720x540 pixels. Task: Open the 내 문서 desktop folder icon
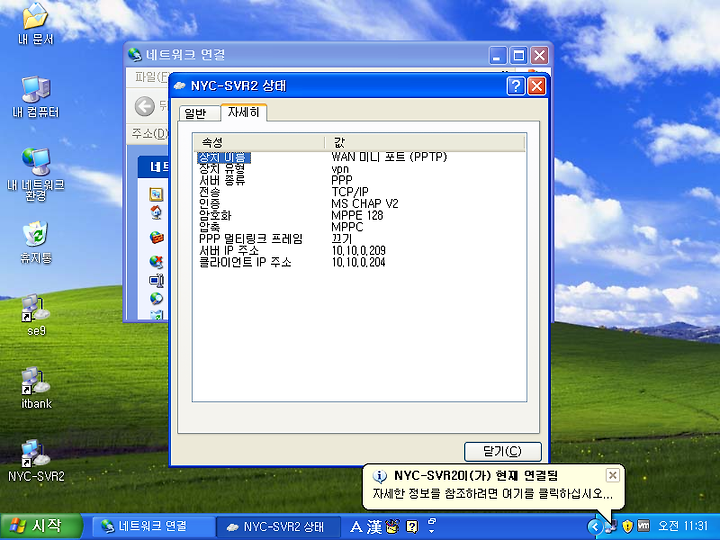click(x=35, y=23)
